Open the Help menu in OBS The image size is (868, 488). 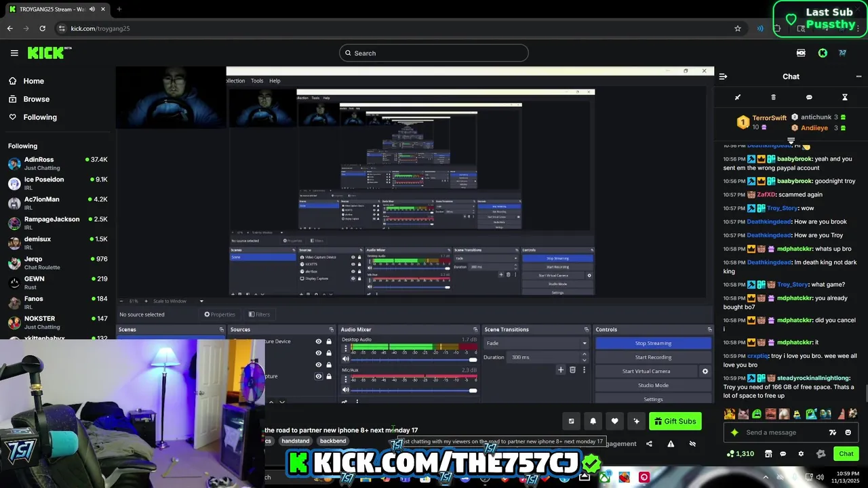tap(275, 81)
